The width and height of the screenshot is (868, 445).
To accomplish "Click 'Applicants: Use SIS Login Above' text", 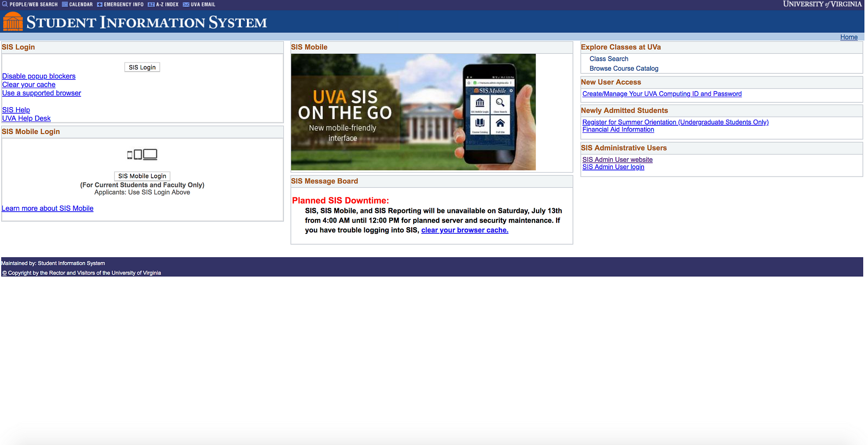I will tap(142, 193).
